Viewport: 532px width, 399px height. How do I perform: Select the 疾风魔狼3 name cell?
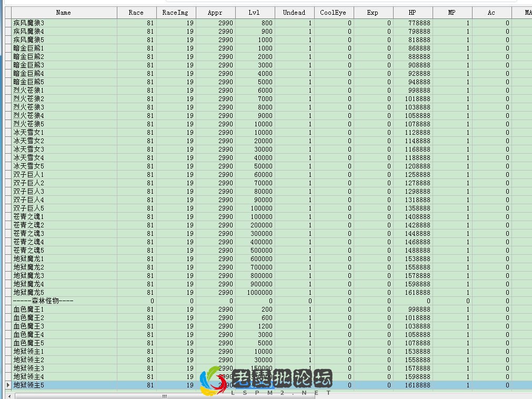[29, 23]
